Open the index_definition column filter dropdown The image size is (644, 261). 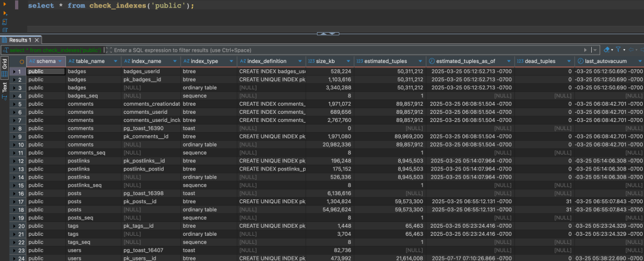[301, 61]
